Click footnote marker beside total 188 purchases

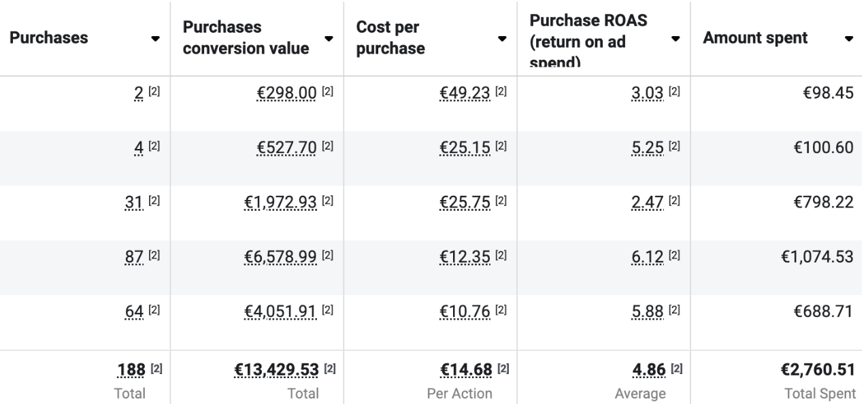(156, 369)
